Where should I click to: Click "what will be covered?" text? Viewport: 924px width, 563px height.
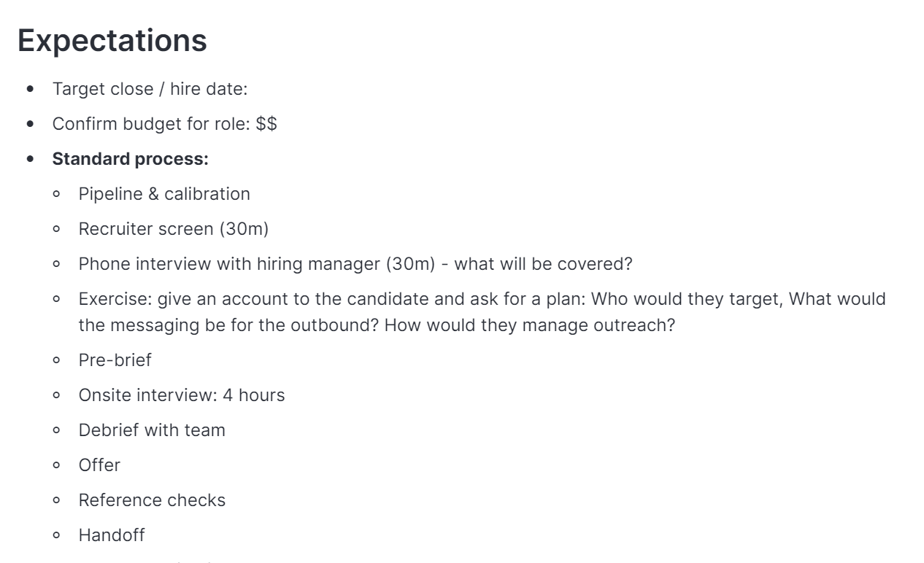point(543,264)
